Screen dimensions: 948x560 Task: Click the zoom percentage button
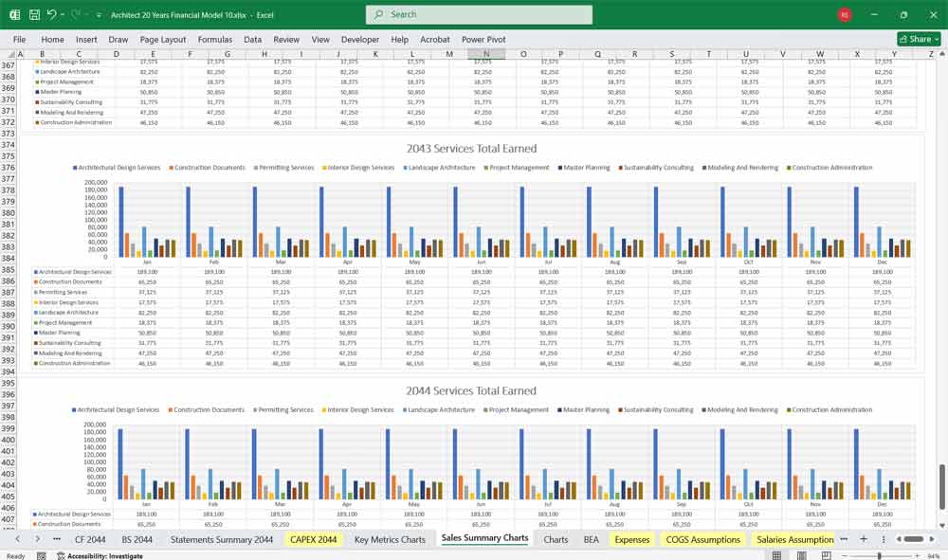933,555
